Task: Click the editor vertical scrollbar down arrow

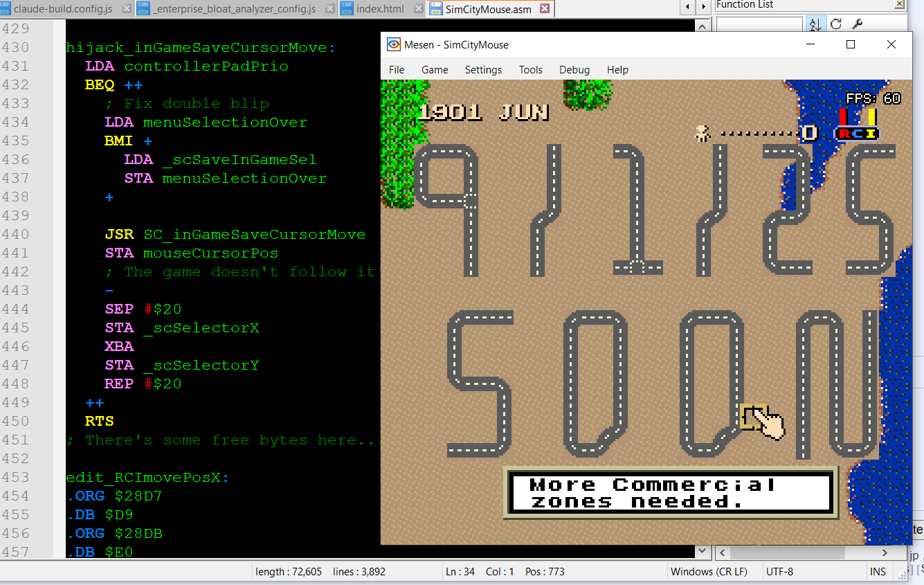Action: 704,552
